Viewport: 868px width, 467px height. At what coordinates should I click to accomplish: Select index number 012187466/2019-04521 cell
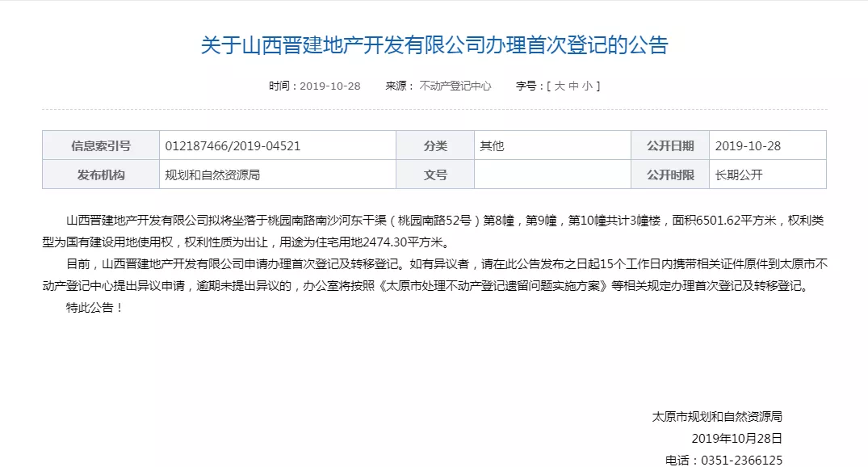[278, 145]
